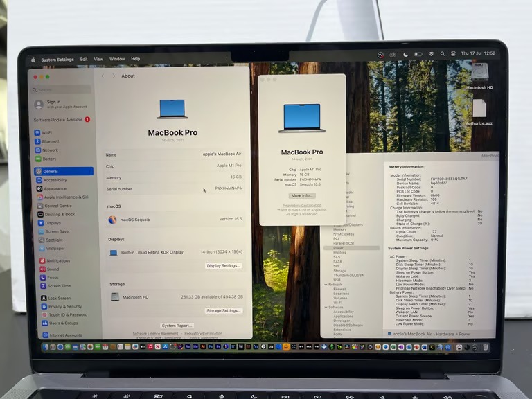Image resolution: width=532 pixels, height=399 pixels.
Task: Open the System Settings menu
Action: tap(57, 60)
